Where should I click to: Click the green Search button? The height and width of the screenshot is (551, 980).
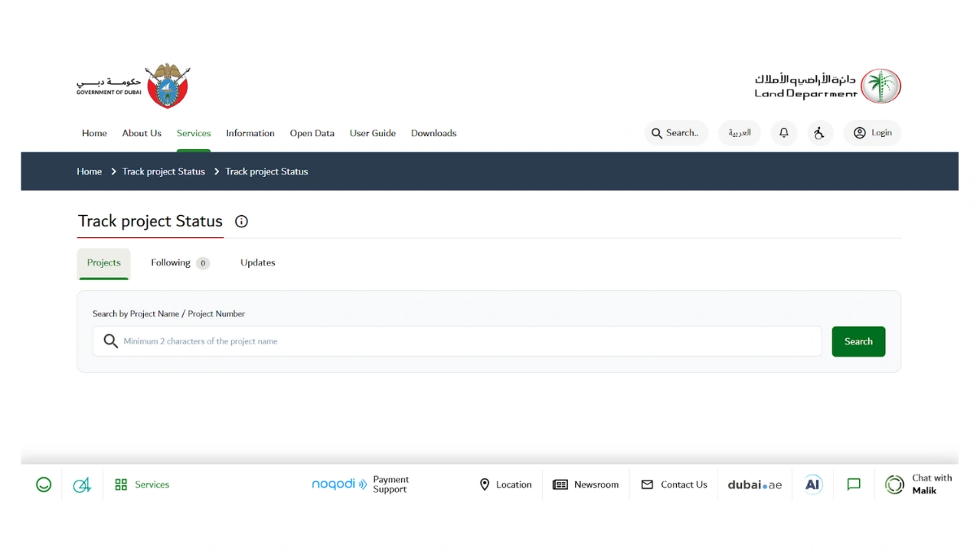[858, 341]
